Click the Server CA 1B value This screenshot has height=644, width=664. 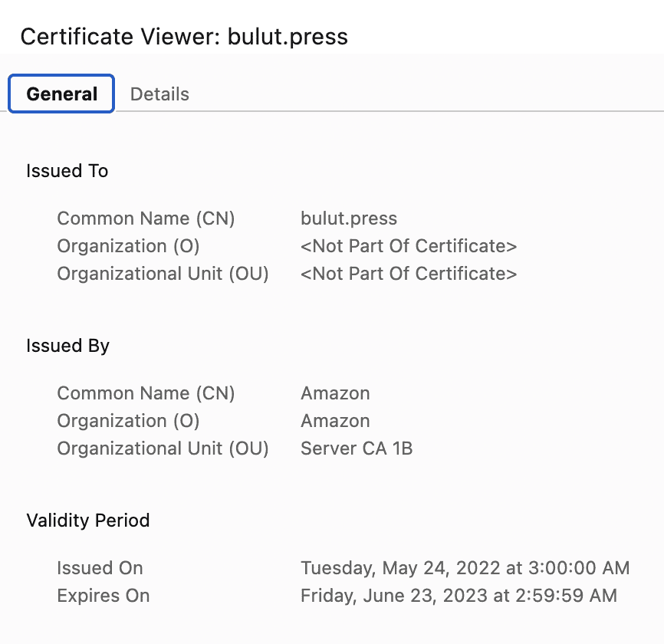357,449
